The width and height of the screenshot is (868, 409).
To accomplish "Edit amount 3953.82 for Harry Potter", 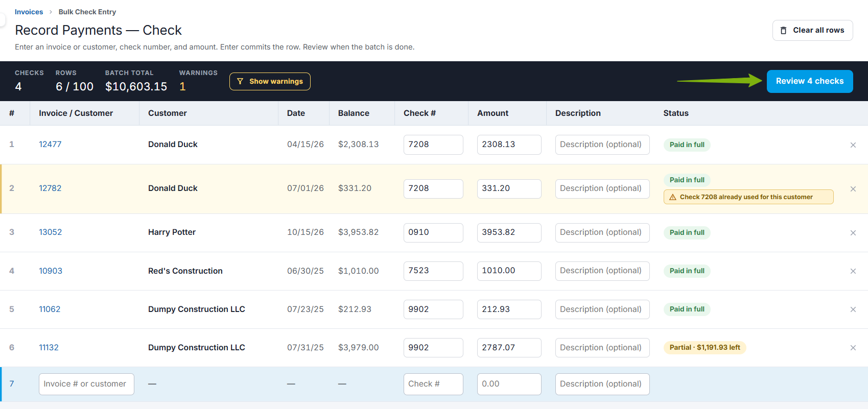I will click(x=509, y=232).
